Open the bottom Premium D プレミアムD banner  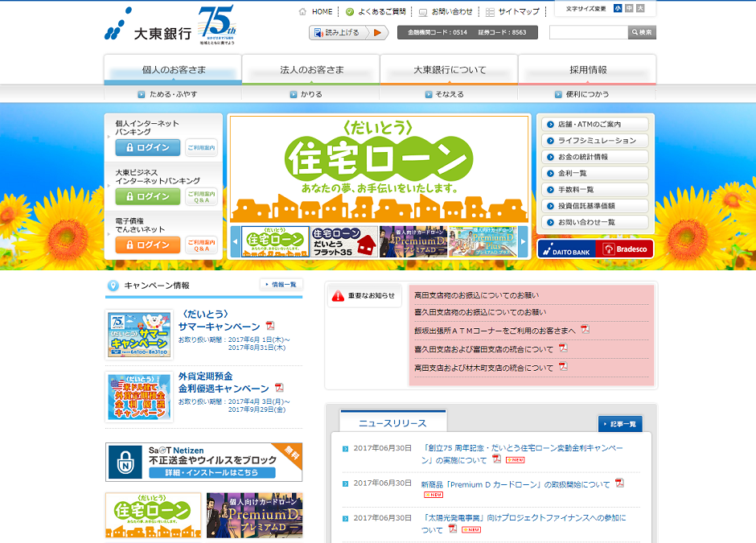(255, 515)
